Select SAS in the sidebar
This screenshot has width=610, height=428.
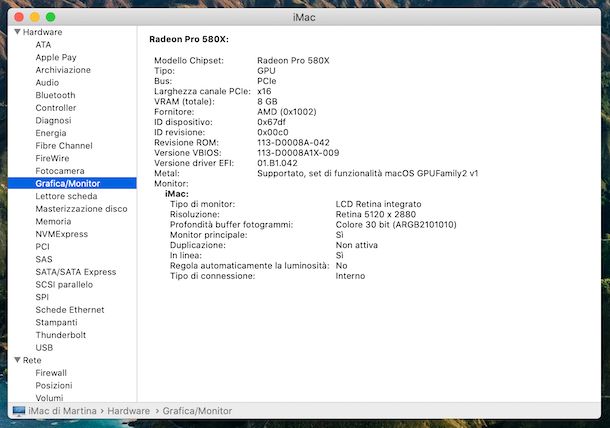click(x=44, y=260)
